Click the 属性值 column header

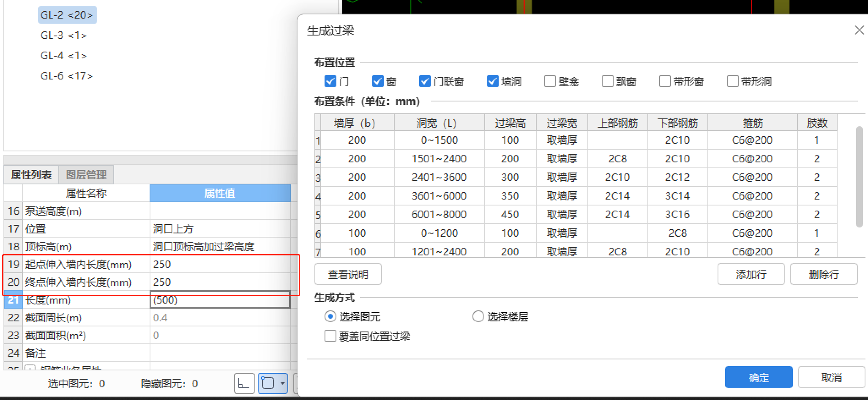click(x=220, y=193)
